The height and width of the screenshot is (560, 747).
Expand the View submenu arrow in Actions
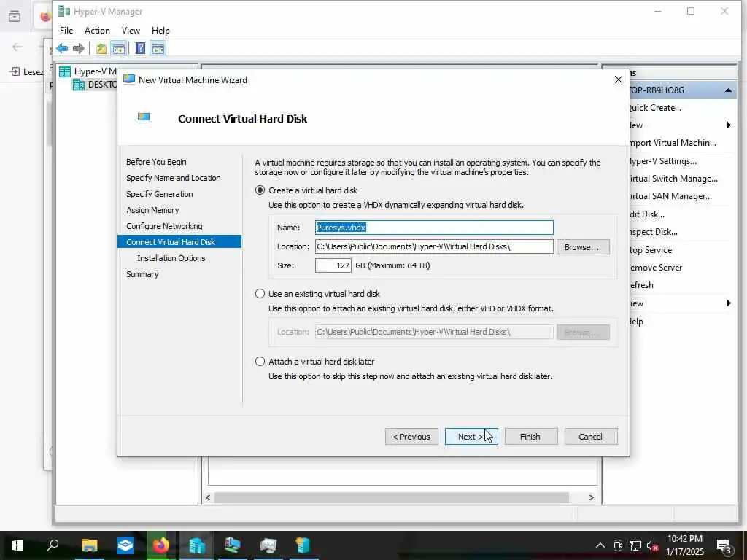click(729, 303)
